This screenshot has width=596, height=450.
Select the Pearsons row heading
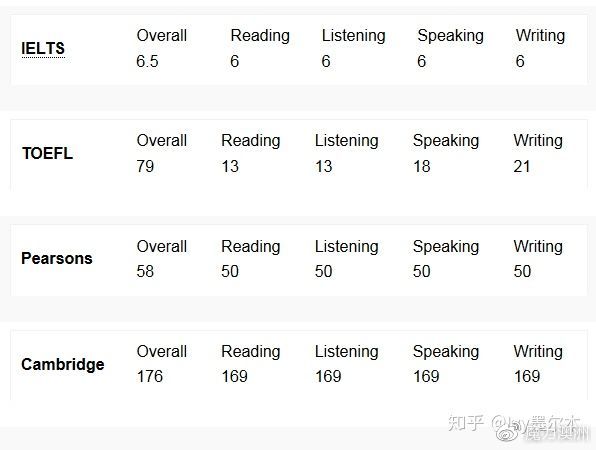click(57, 258)
